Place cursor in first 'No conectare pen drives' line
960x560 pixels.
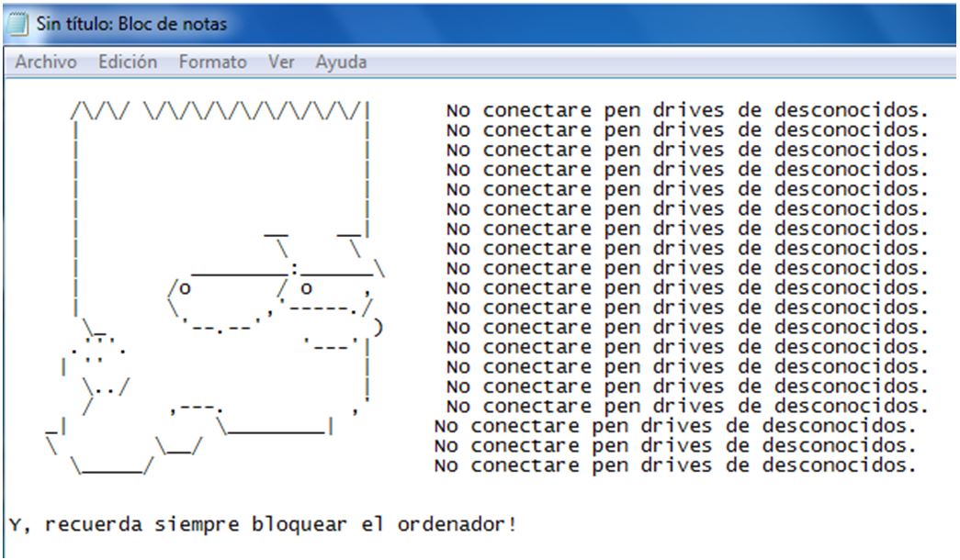[x=687, y=111]
